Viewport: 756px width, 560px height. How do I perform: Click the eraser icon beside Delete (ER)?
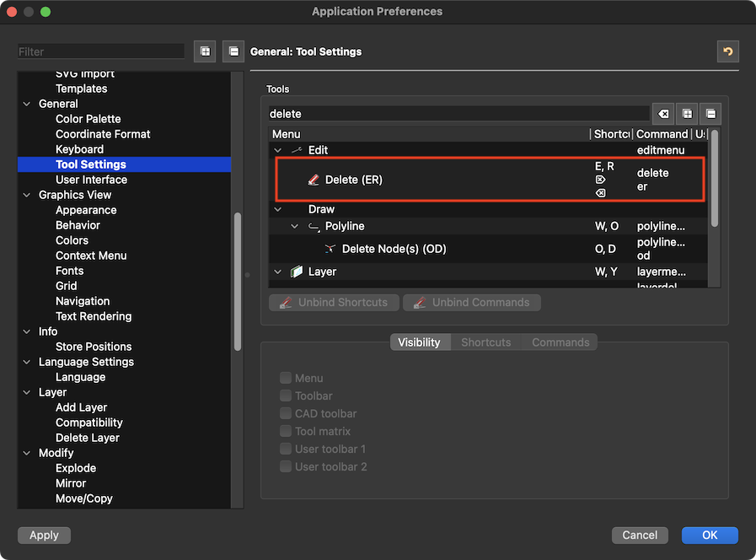tap(314, 180)
